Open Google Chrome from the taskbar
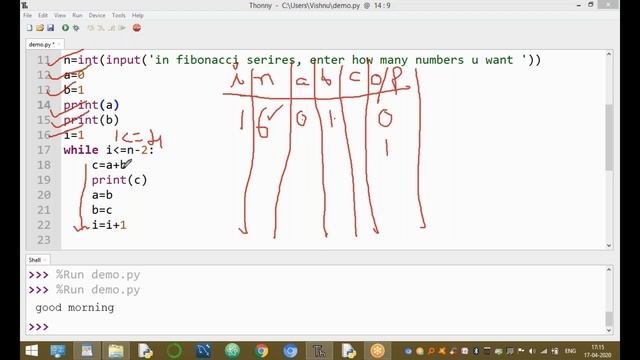Image resolution: width=640 pixels, height=360 pixels. point(262,351)
